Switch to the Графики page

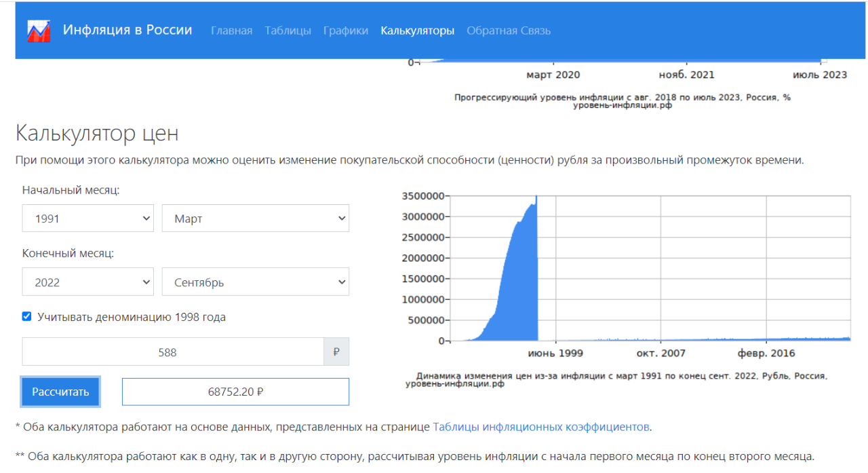346,31
